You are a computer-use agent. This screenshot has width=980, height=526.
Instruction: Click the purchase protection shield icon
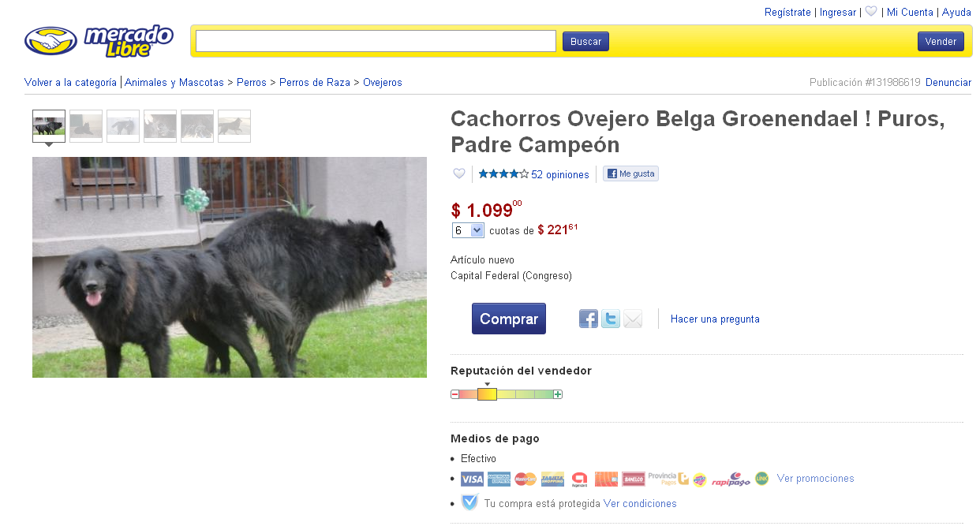[469, 502]
